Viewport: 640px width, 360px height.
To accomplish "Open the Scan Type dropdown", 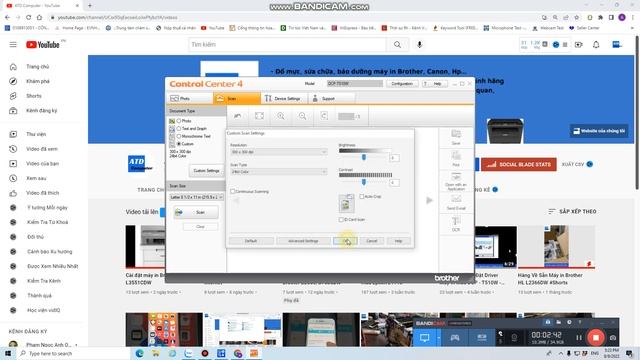I will (279, 172).
